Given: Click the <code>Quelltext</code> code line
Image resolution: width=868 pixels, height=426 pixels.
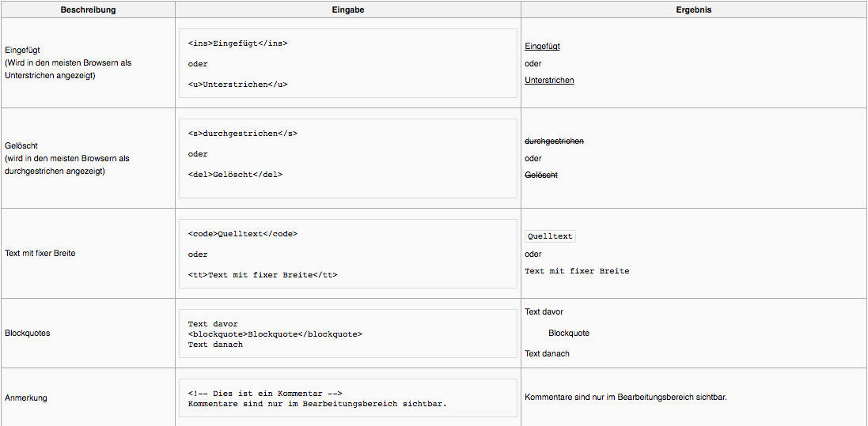Looking at the screenshot, I should pos(243,234).
